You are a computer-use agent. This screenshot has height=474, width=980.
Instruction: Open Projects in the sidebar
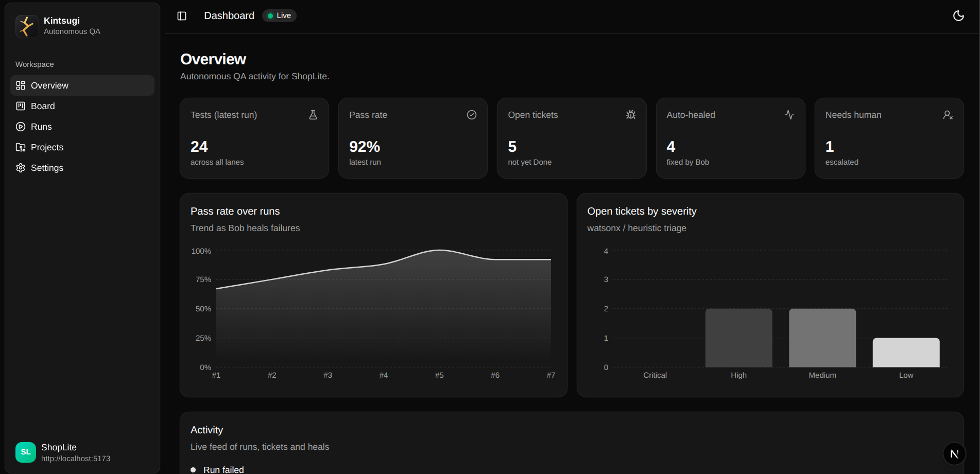82,147
